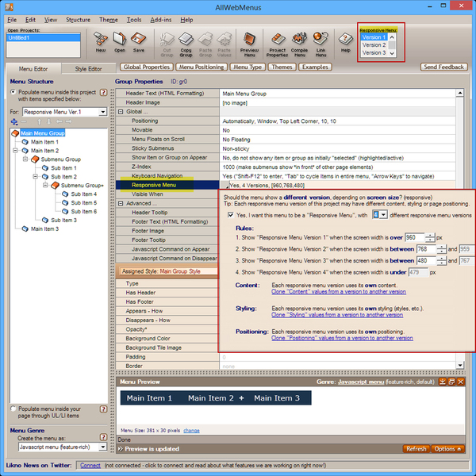Close the Menu Preview panel
Screen dimensions: 476x476
point(460,382)
